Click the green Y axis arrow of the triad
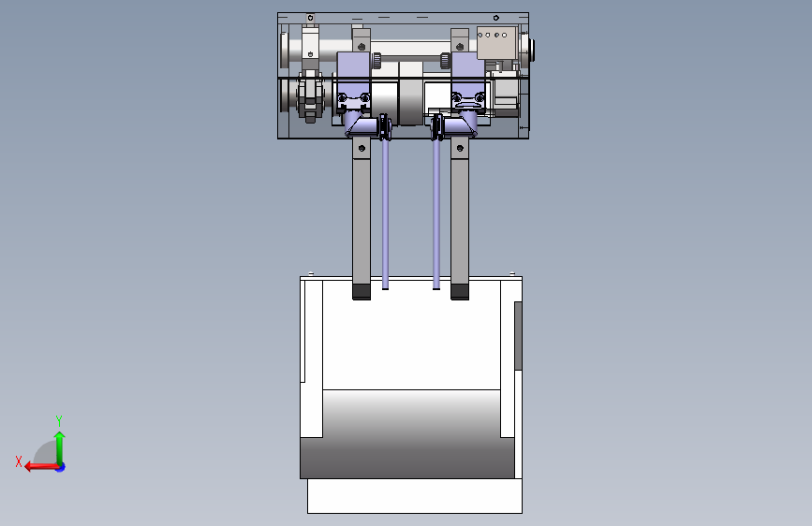This screenshot has width=812, height=526. (x=60, y=447)
